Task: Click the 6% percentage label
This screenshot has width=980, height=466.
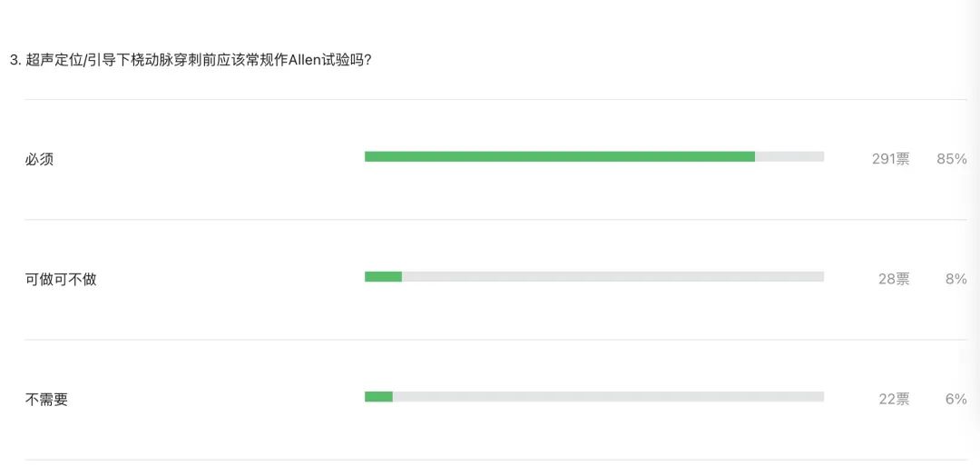Action: tap(955, 399)
